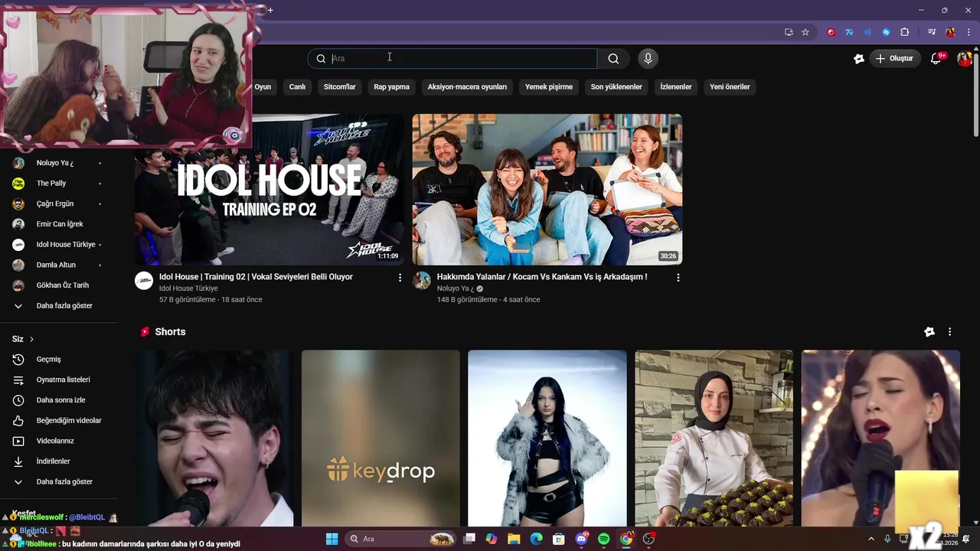The image size is (980, 551).
Task: Click the Windows taskbar Ara search box
Action: [x=400, y=539]
